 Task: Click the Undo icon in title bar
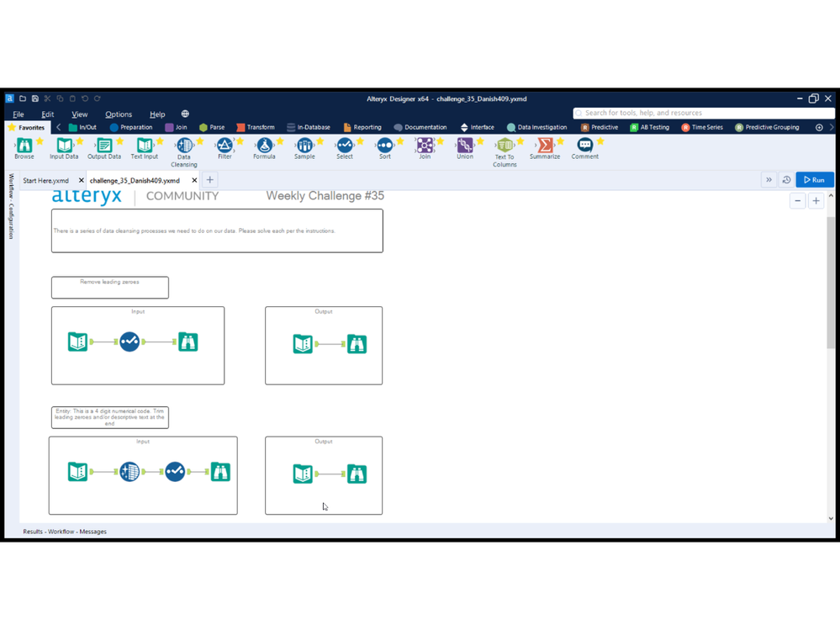coord(85,98)
